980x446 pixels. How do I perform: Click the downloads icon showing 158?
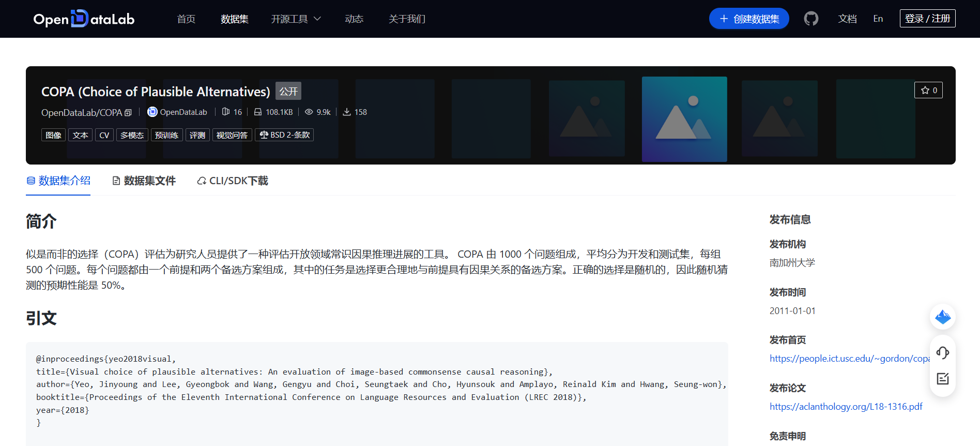point(347,112)
